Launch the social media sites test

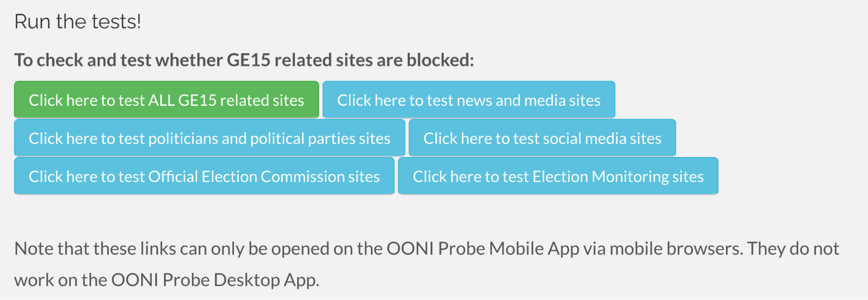(x=542, y=138)
